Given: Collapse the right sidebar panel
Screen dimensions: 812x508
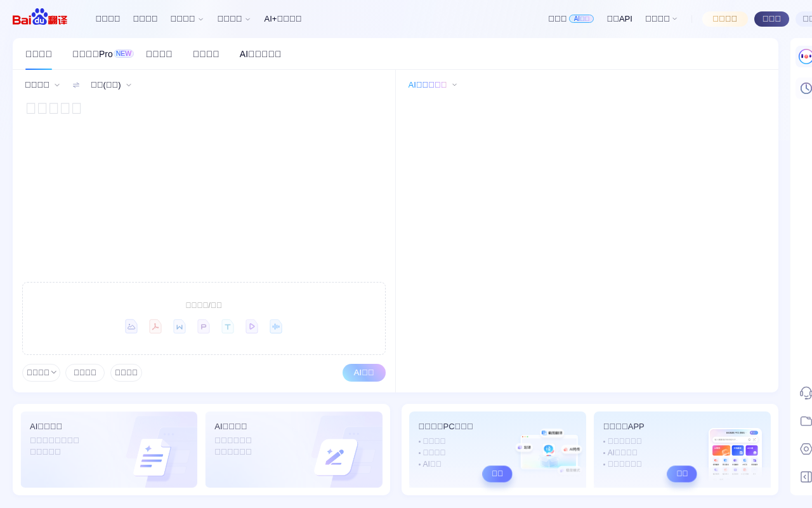Looking at the screenshot, I should tap(806, 477).
